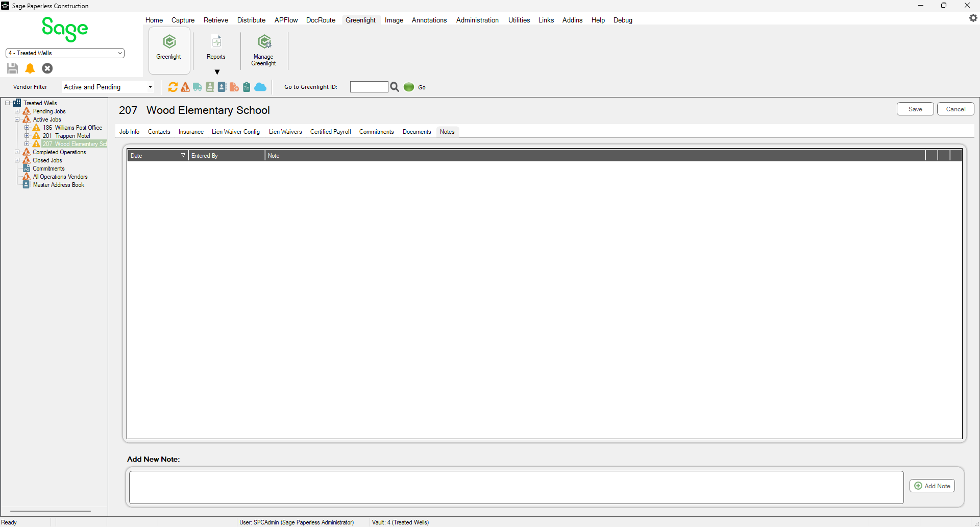The height and width of the screenshot is (527, 980).
Task: Click the All Operations Vendors worker icon
Action: click(x=27, y=177)
